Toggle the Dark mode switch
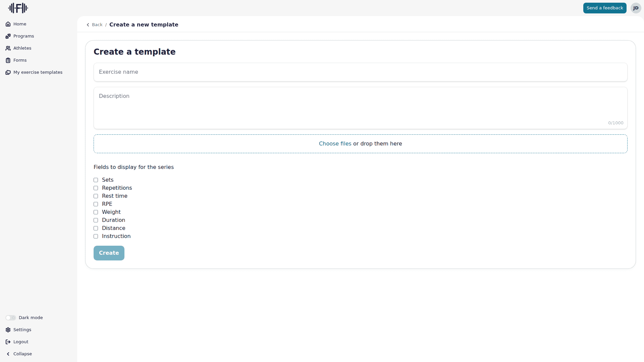 point(11,318)
